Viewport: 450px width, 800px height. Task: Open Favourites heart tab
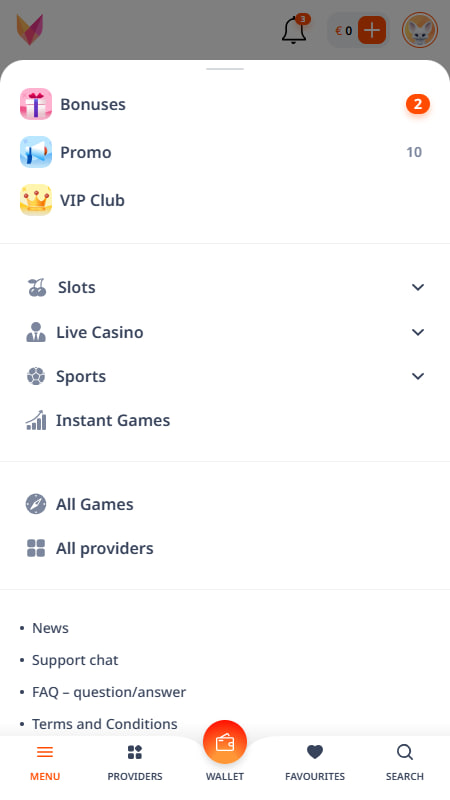coord(315,763)
